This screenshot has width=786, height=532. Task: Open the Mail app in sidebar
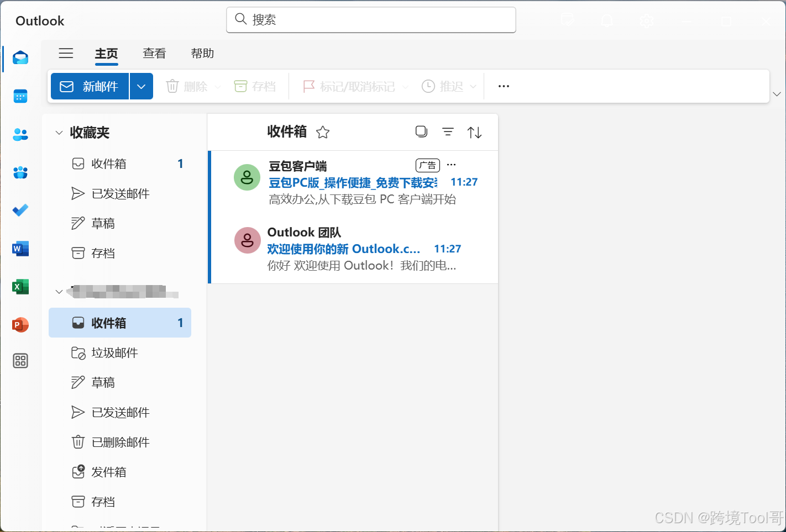(20, 58)
